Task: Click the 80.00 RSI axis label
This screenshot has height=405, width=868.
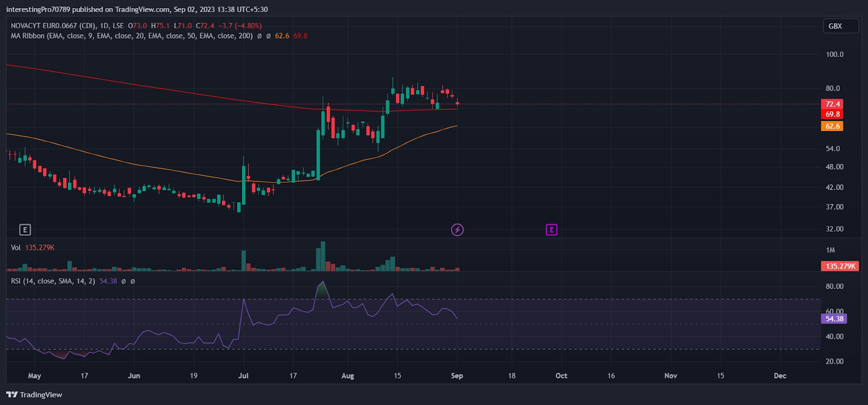Action: [x=834, y=286]
